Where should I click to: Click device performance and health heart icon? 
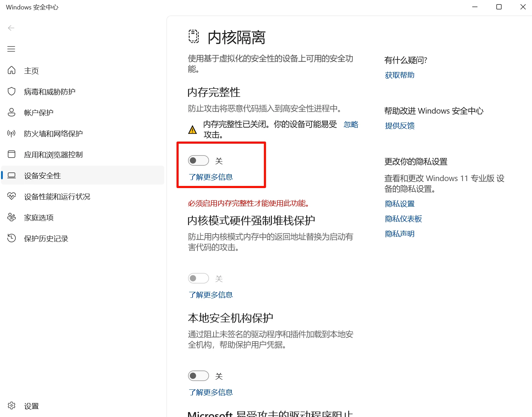pos(12,196)
